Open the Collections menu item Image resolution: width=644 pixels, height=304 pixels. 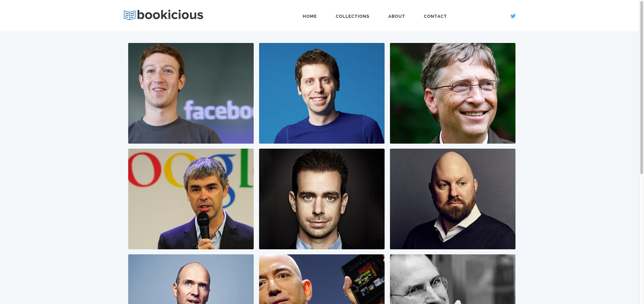point(352,16)
